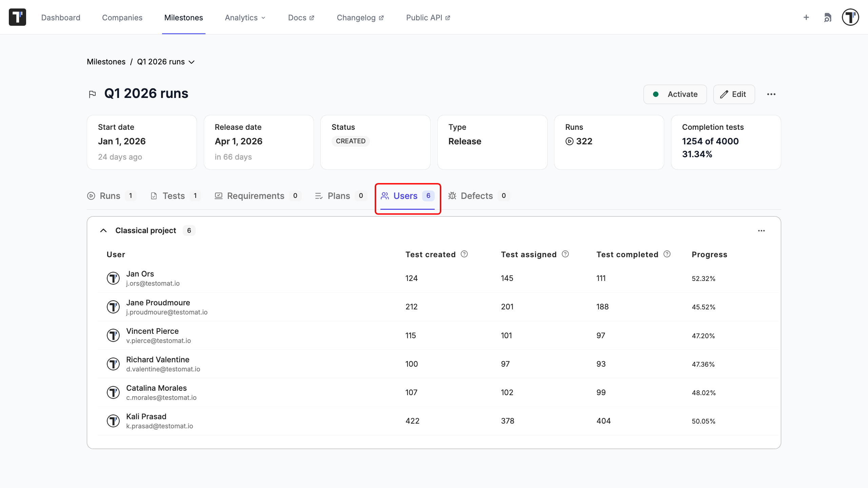The image size is (868, 488).
Task: Click the Users tab count badge 6
Action: (x=428, y=196)
